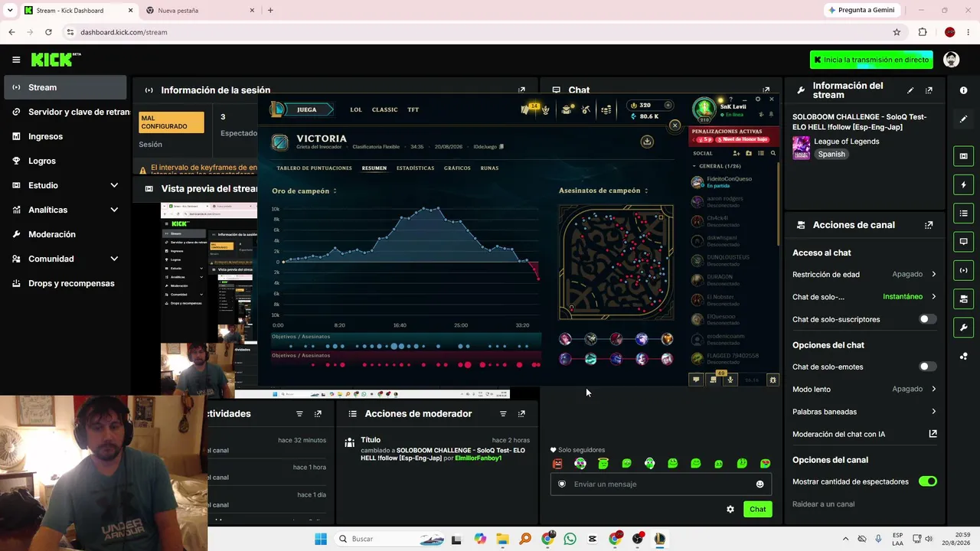Click Inicia la transmisión en directo button
Viewport: 980px width, 551px height.
pyautogui.click(x=871, y=60)
